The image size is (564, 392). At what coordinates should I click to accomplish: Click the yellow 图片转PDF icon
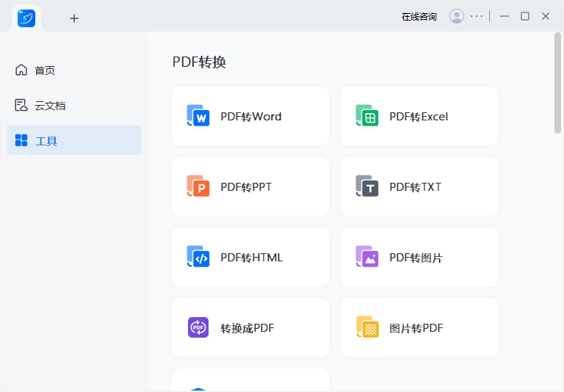coord(367,327)
